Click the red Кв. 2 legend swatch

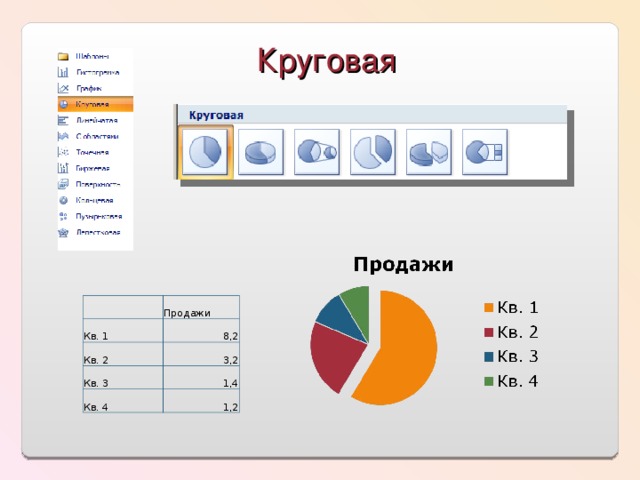489,332
